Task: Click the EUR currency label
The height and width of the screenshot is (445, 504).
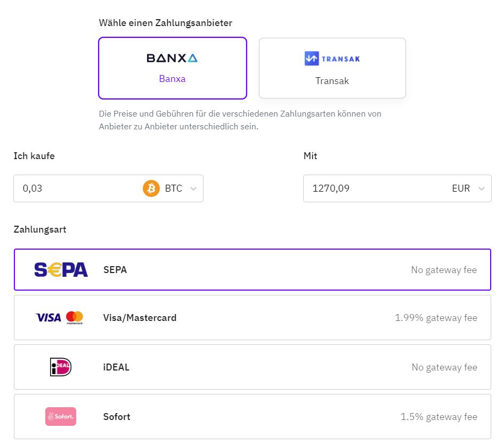Action: (461, 188)
